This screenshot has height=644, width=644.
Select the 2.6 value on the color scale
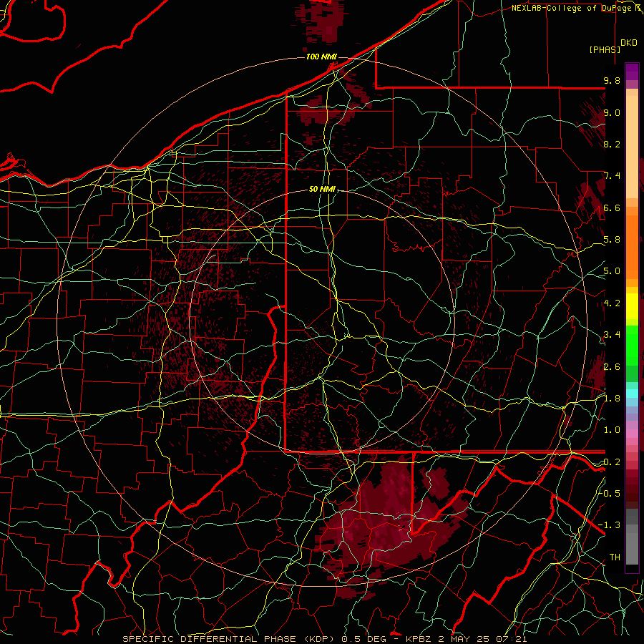click(x=612, y=367)
